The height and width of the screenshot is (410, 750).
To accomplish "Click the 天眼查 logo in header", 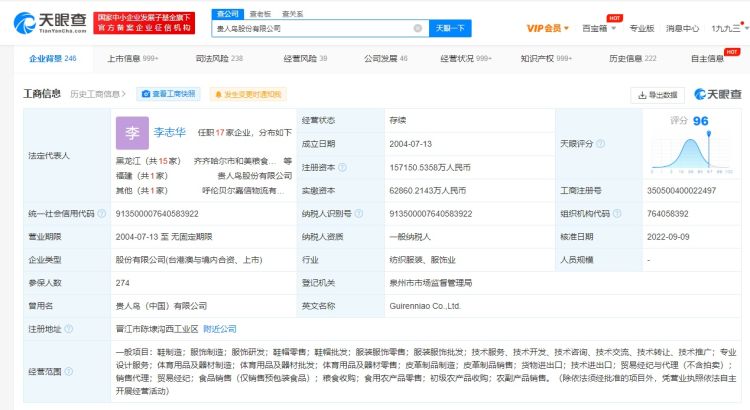I will [x=48, y=20].
